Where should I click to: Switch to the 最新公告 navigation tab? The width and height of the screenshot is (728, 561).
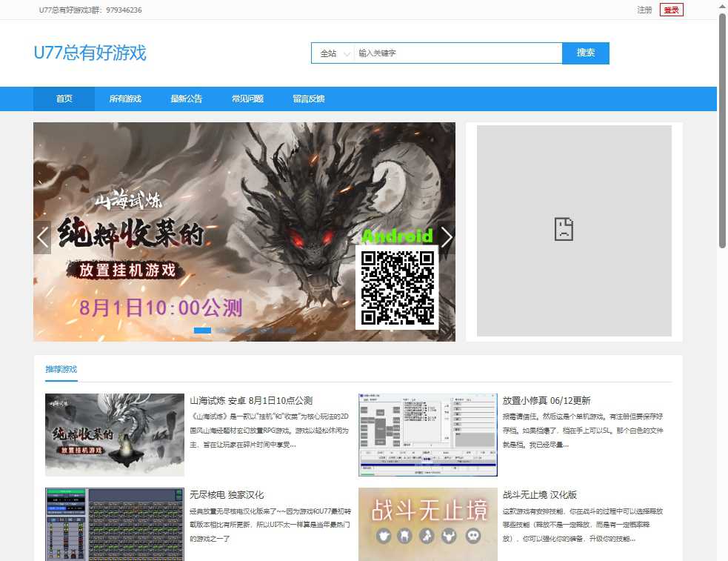[x=186, y=99]
